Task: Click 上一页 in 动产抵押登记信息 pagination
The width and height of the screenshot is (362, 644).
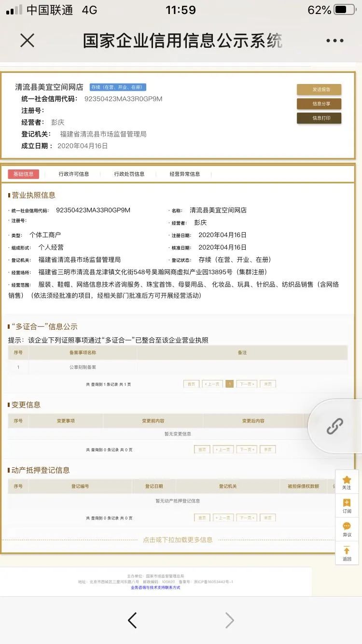Action: (x=223, y=518)
